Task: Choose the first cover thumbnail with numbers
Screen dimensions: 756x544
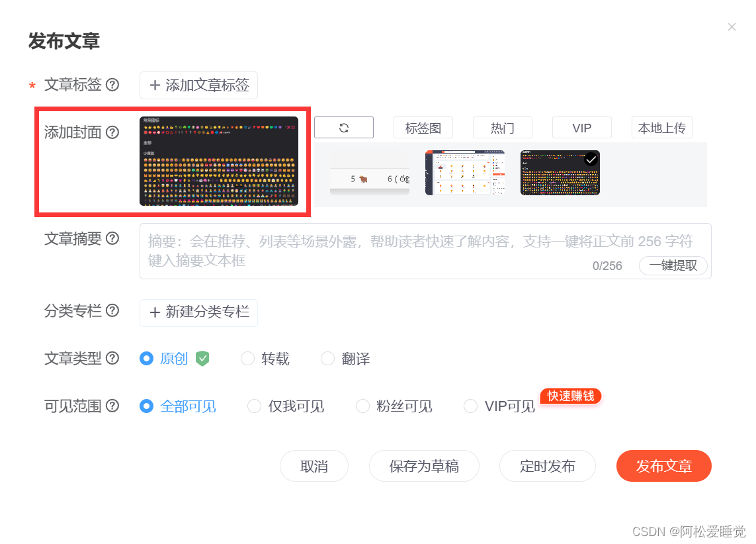Action: click(x=370, y=173)
